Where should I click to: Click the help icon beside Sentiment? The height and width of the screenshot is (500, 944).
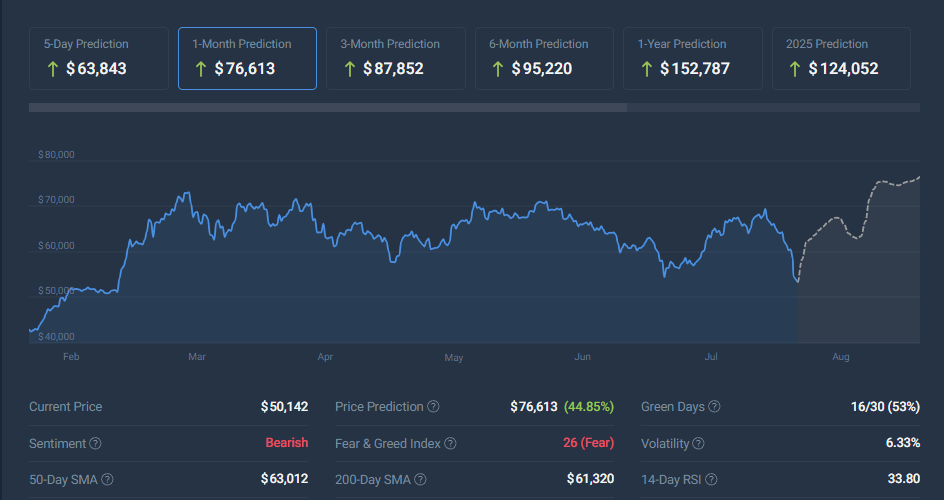95,443
